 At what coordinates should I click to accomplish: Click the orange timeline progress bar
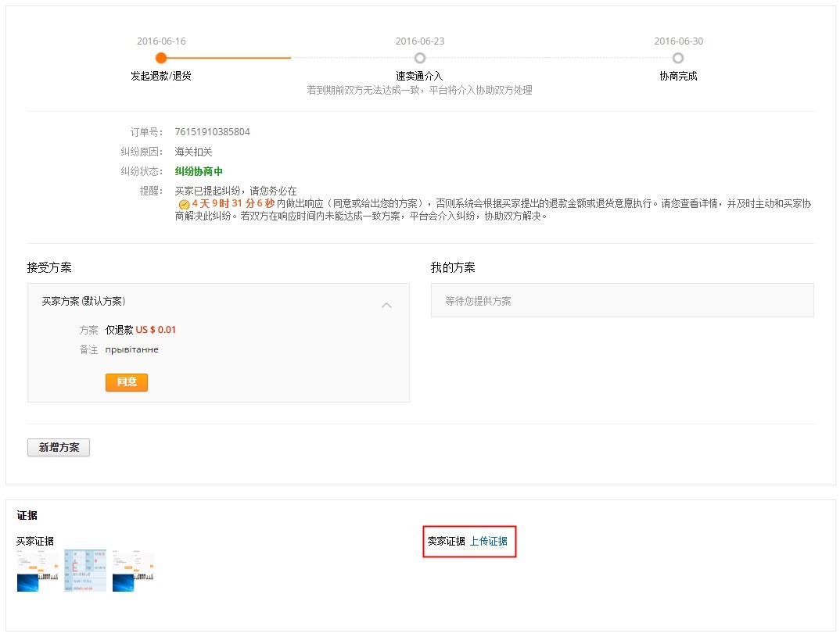[x=227, y=57]
